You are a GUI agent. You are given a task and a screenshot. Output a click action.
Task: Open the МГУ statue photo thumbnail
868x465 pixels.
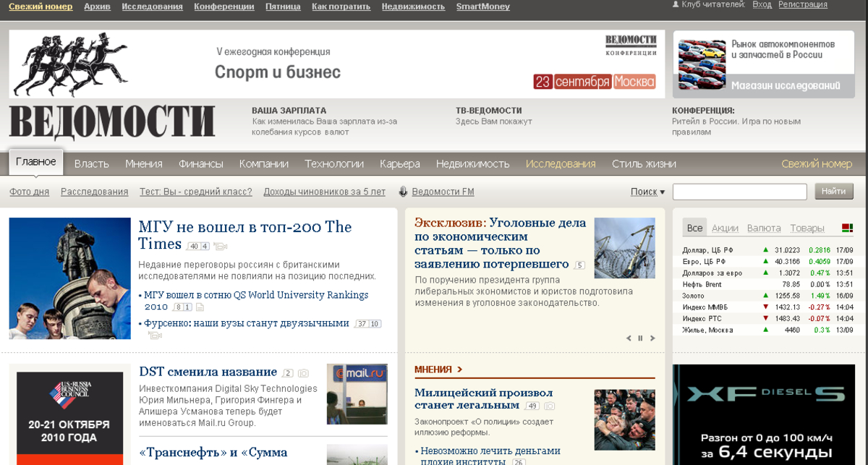click(70, 278)
